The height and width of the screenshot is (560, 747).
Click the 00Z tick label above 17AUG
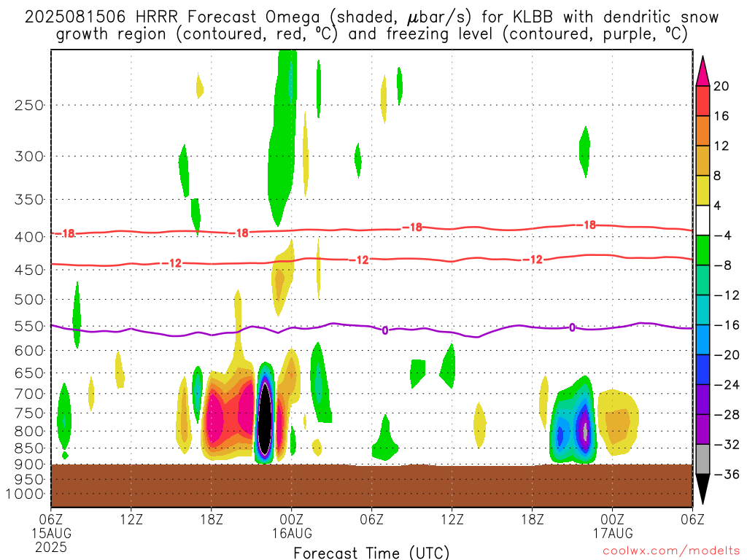pos(612,519)
